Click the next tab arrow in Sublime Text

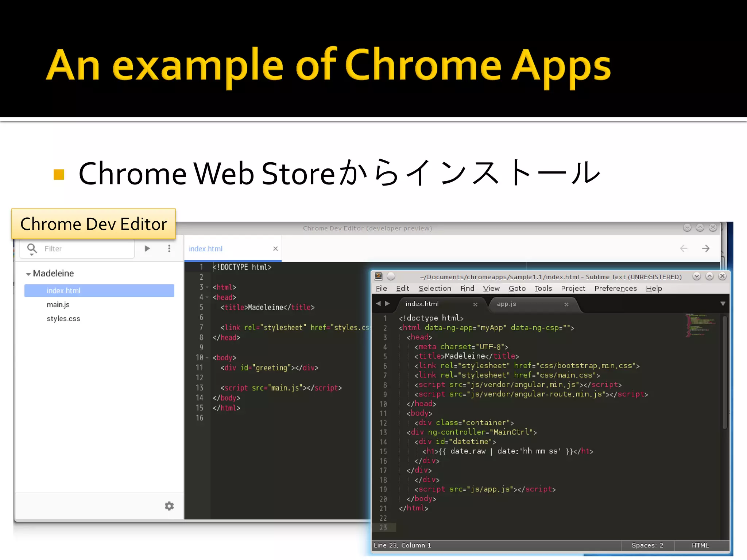(x=387, y=303)
